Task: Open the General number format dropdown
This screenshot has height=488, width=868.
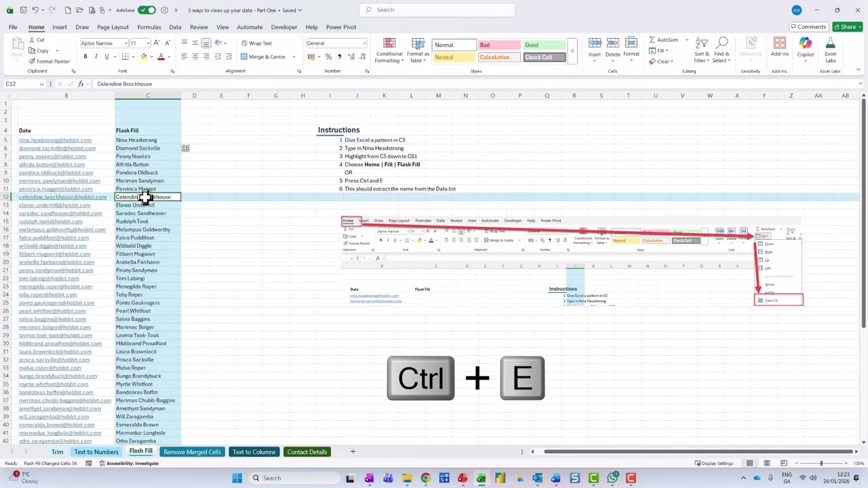Action: tap(364, 43)
